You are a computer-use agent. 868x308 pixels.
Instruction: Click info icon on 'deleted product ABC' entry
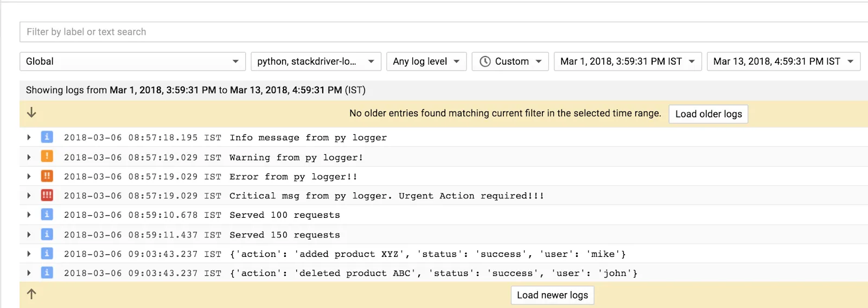(x=47, y=273)
